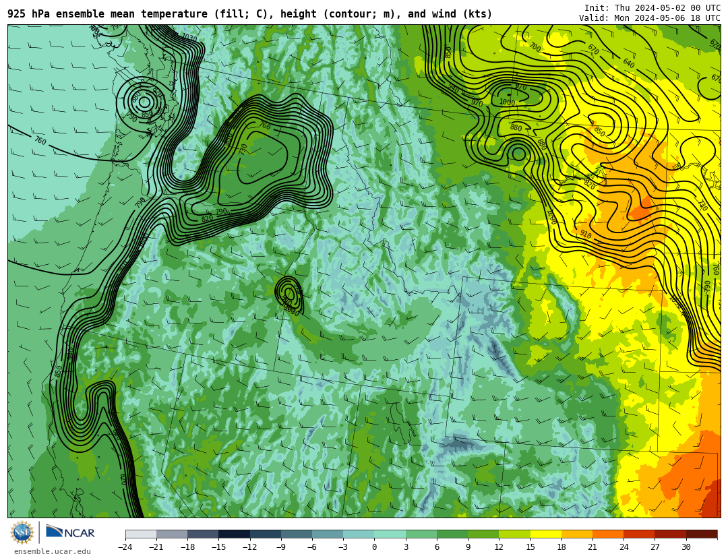This screenshot has width=728, height=560.
Task: Click the 700 height contour label
Action: click(x=535, y=47)
